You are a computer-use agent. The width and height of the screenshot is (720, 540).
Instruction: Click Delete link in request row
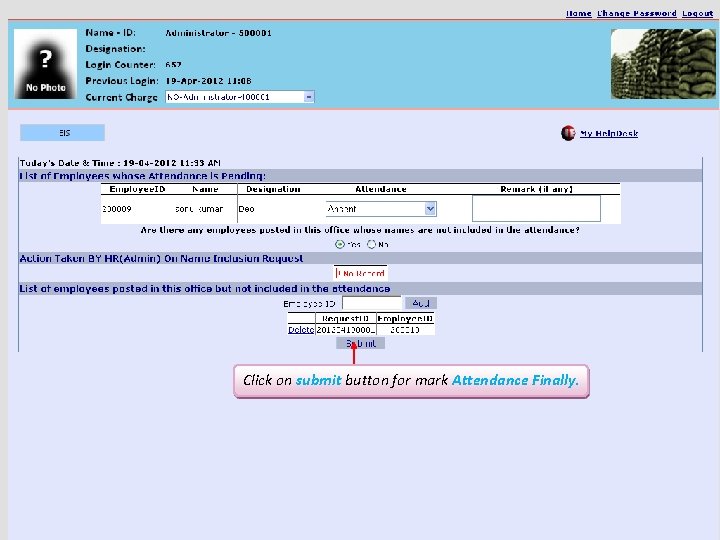coord(301,330)
